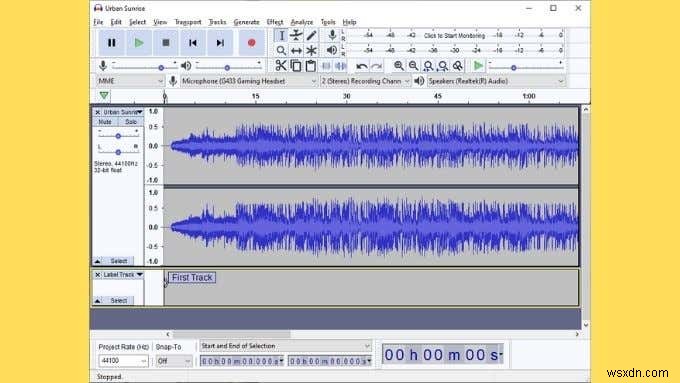Open the Generate menu
The height and width of the screenshot is (383, 680).
246,22
